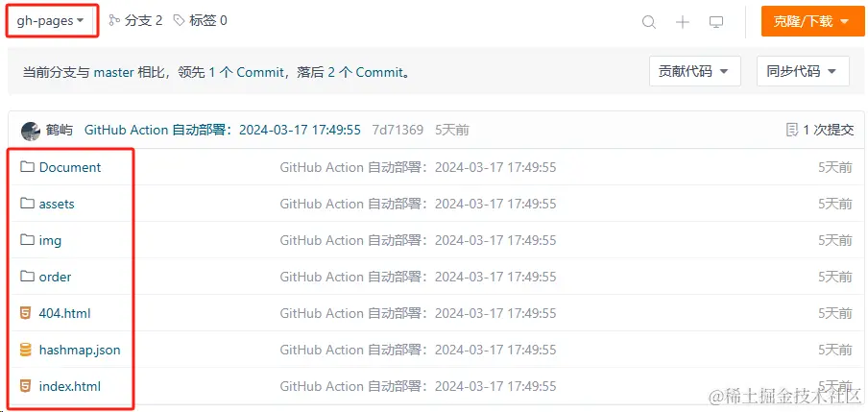The height and width of the screenshot is (412, 868).
Task: Expand the 克隆/下载 dropdown button
Action: tap(812, 21)
